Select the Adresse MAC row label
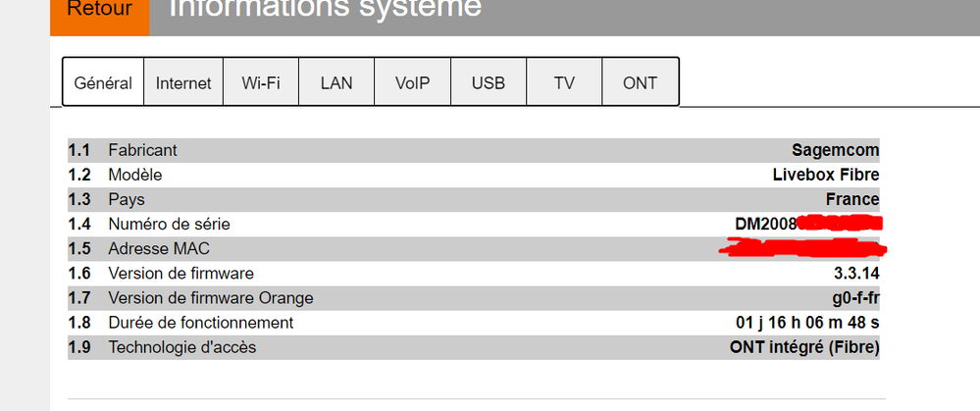980x411 pixels. 159,248
